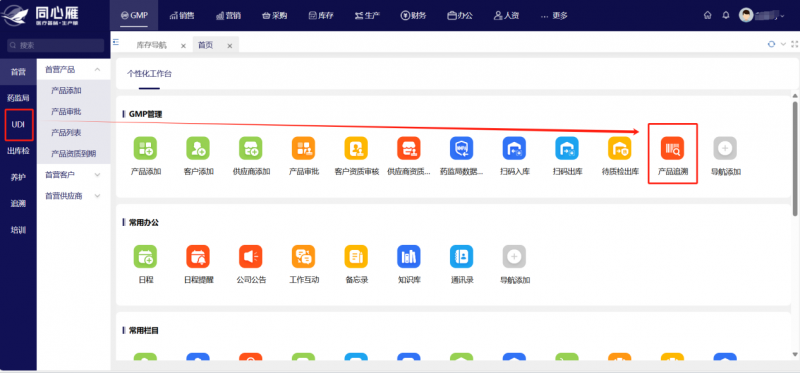The width and height of the screenshot is (800, 373).
Task: Close the 首页 tab
Action: tap(230, 46)
